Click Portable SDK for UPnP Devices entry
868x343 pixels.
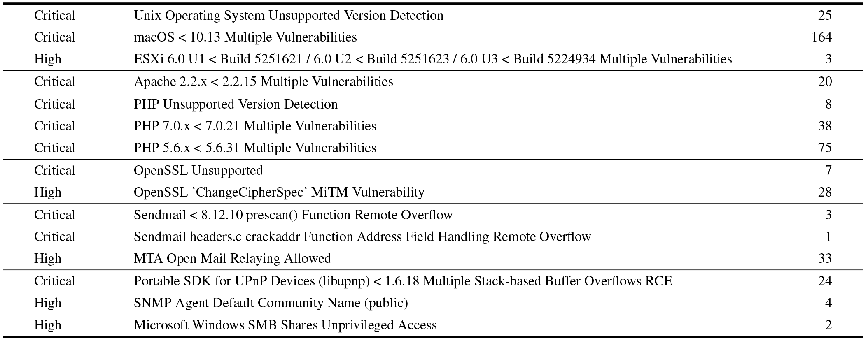[x=403, y=281]
